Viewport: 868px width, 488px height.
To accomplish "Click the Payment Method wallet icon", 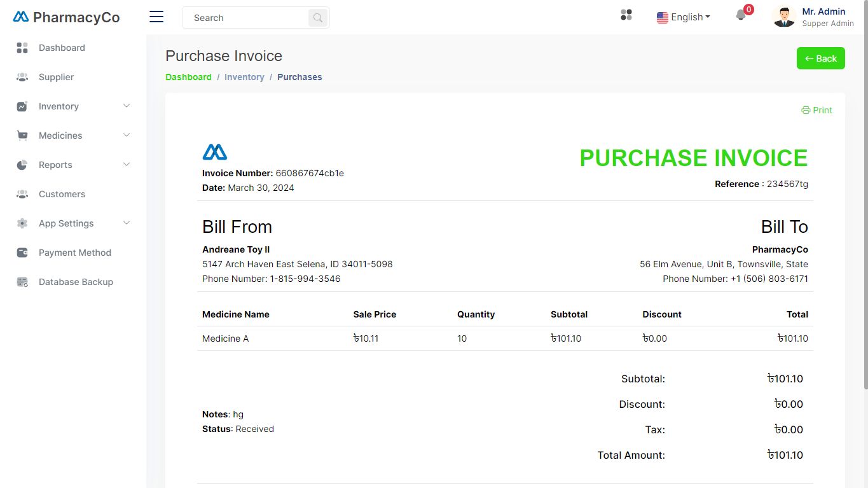I will (22, 253).
